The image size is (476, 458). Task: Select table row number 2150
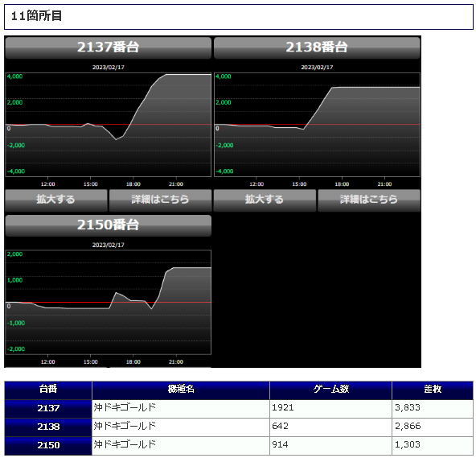click(239, 446)
